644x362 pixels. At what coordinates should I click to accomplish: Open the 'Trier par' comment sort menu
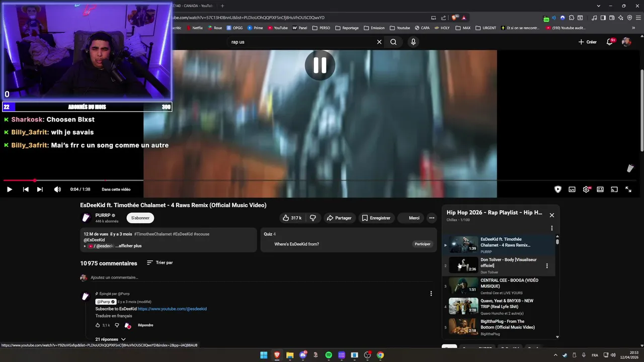pyautogui.click(x=160, y=262)
